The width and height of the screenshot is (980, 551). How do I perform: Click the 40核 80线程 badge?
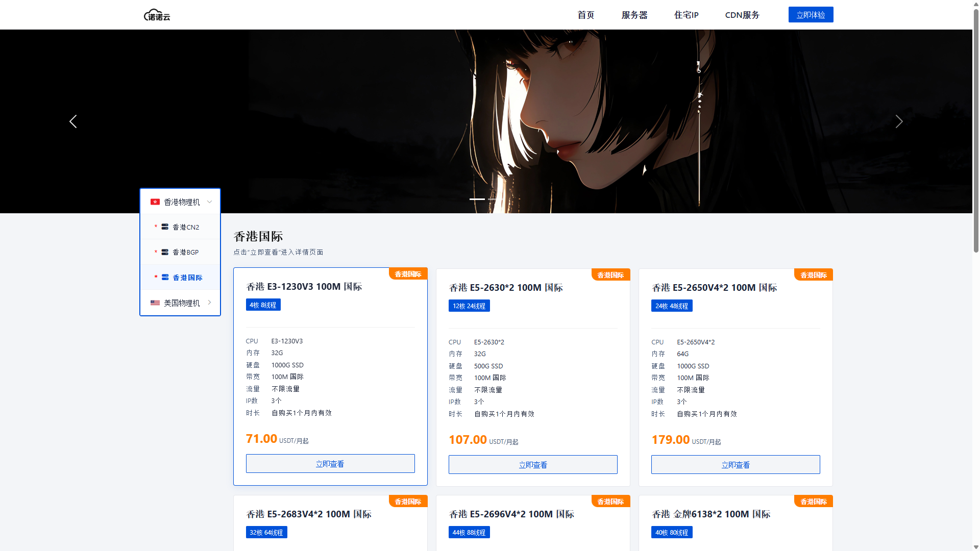(672, 532)
